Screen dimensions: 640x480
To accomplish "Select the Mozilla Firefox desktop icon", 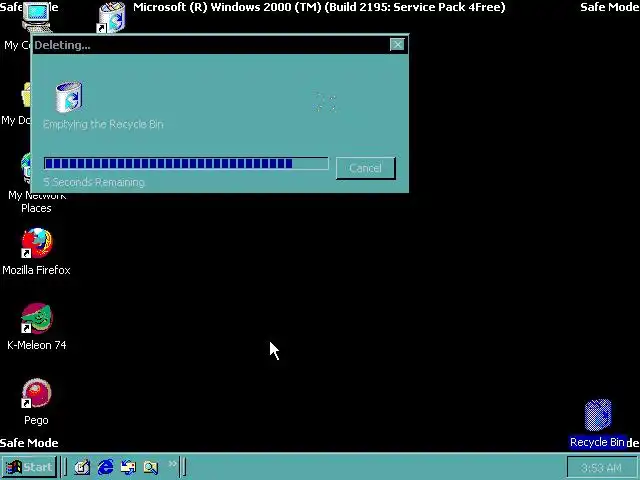I will [x=37, y=243].
